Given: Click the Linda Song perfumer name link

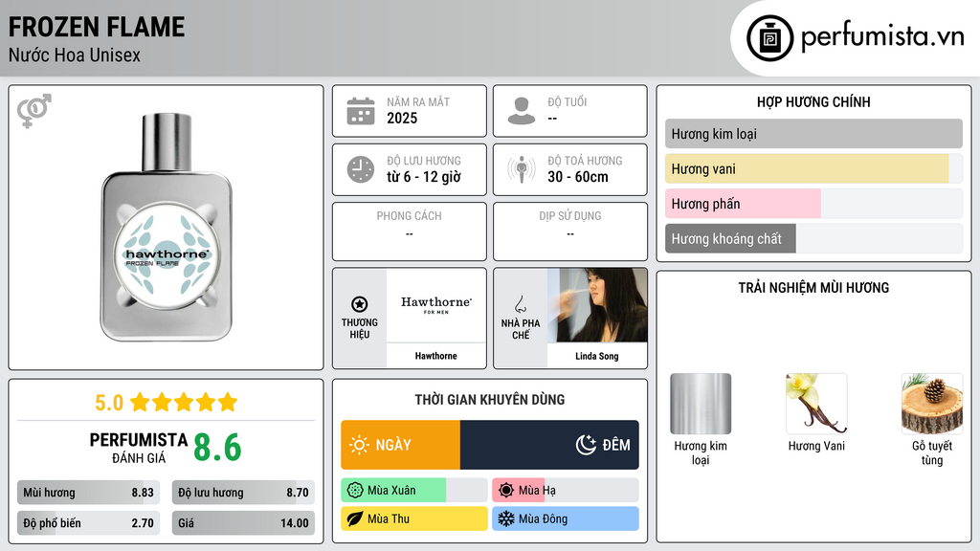Looking at the screenshot, I should coord(597,356).
